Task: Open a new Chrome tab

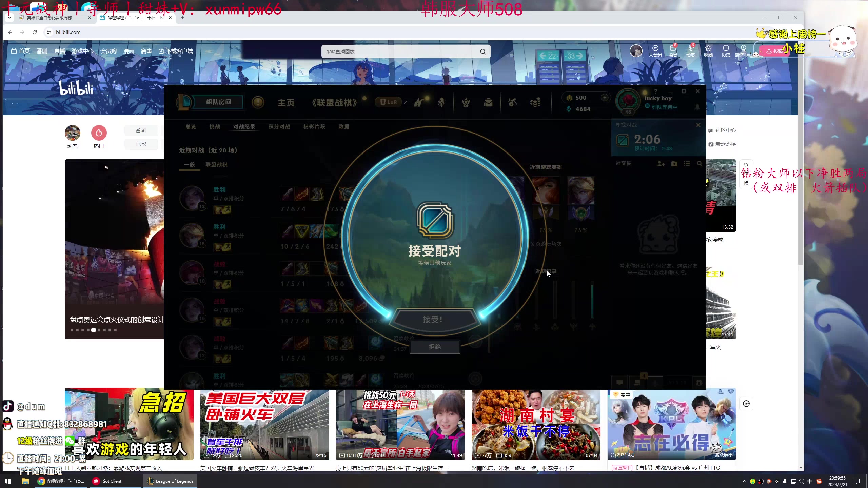Action: (182, 18)
